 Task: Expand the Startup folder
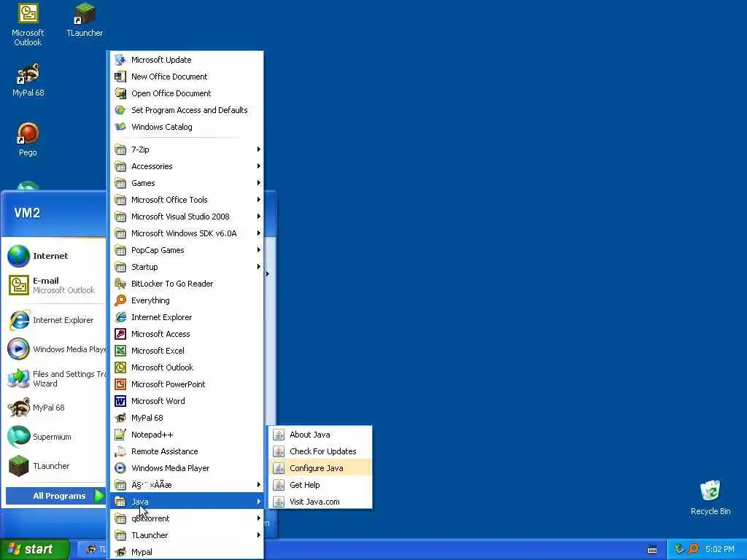click(186, 267)
